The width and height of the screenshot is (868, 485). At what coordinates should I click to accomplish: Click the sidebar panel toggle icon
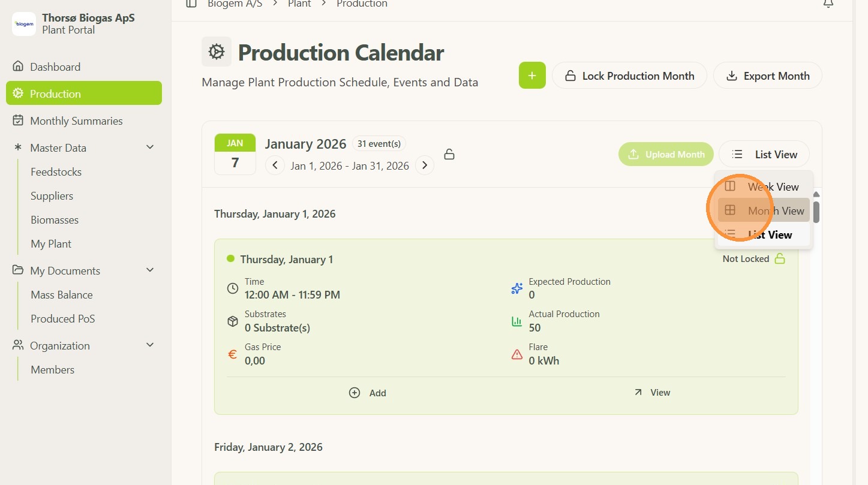pyautogui.click(x=191, y=4)
